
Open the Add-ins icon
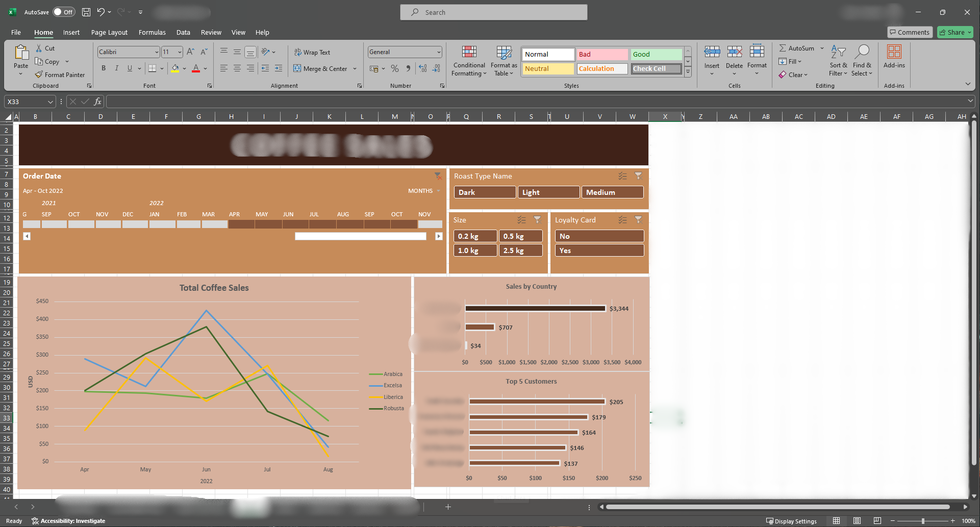point(894,52)
